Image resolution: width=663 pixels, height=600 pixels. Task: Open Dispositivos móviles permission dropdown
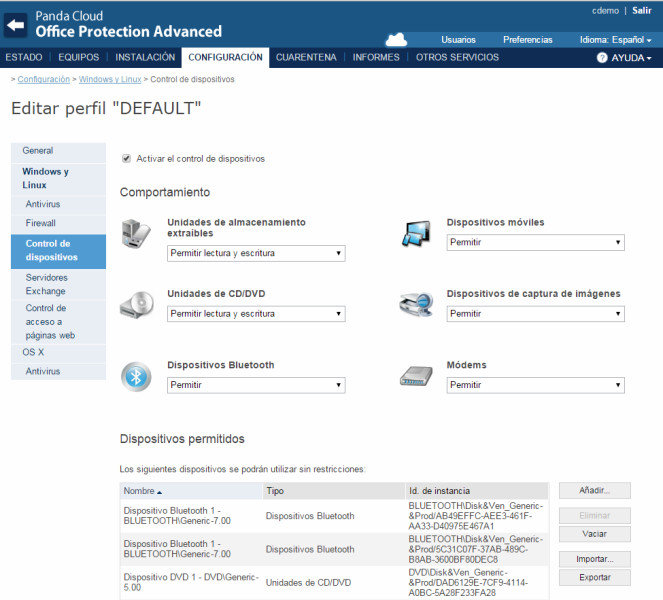536,242
